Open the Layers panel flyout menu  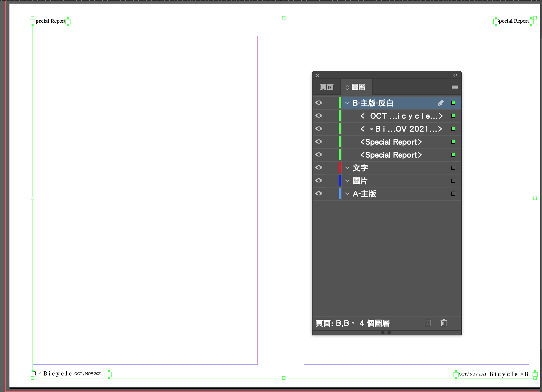coord(454,87)
